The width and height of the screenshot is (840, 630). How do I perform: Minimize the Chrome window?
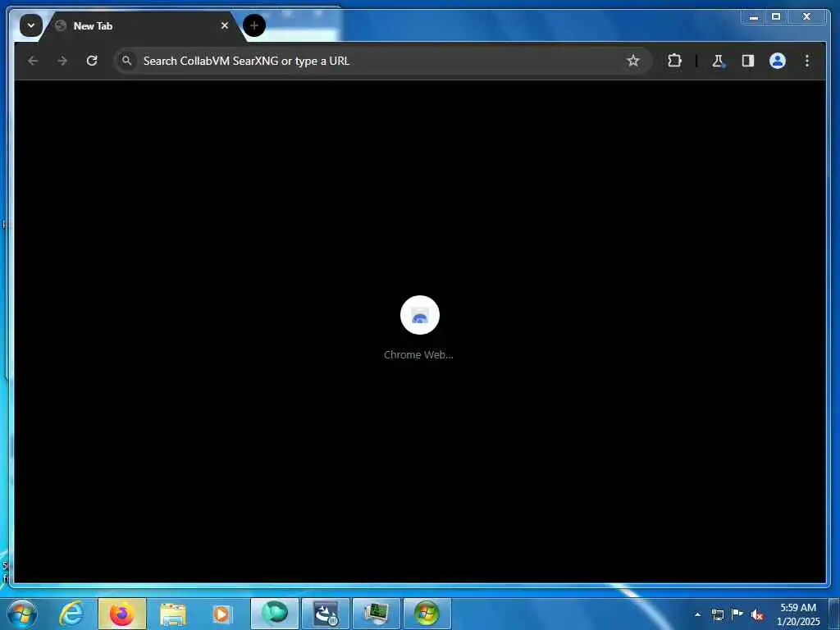[754, 16]
